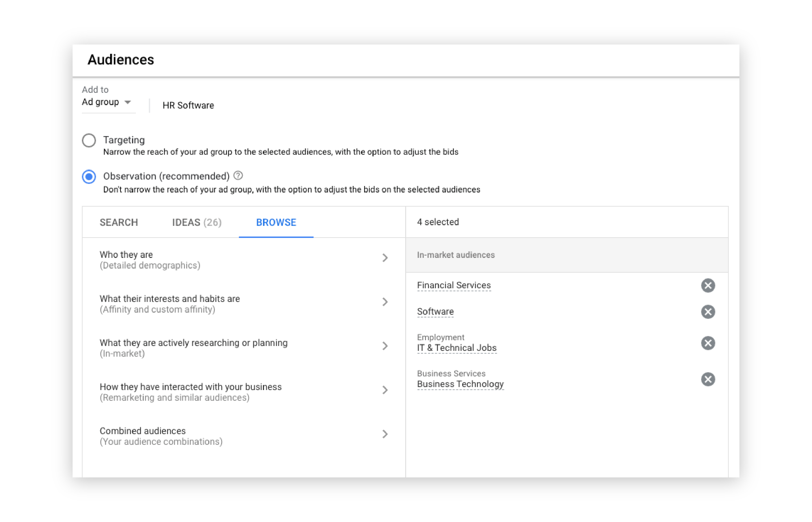This screenshot has height=522, width=812.
Task: Click the Financial Services link
Action: (x=454, y=285)
